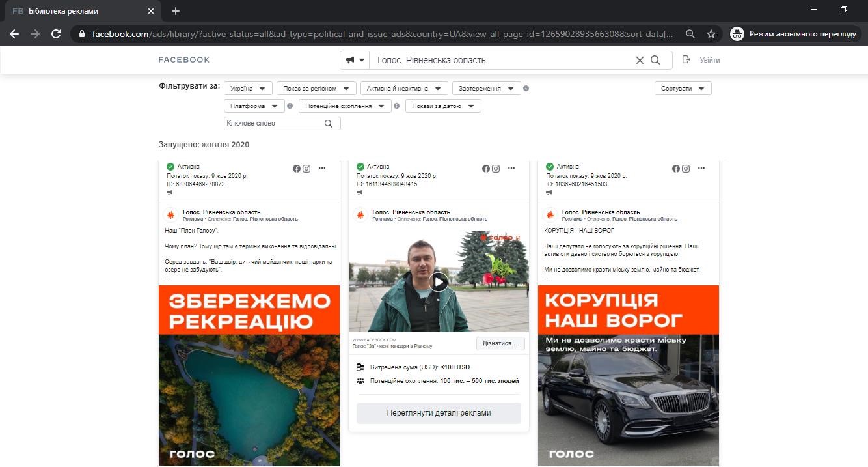The width and height of the screenshot is (868, 467).
Task: Close the Бібліотека реклами tab
Action: (x=151, y=11)
